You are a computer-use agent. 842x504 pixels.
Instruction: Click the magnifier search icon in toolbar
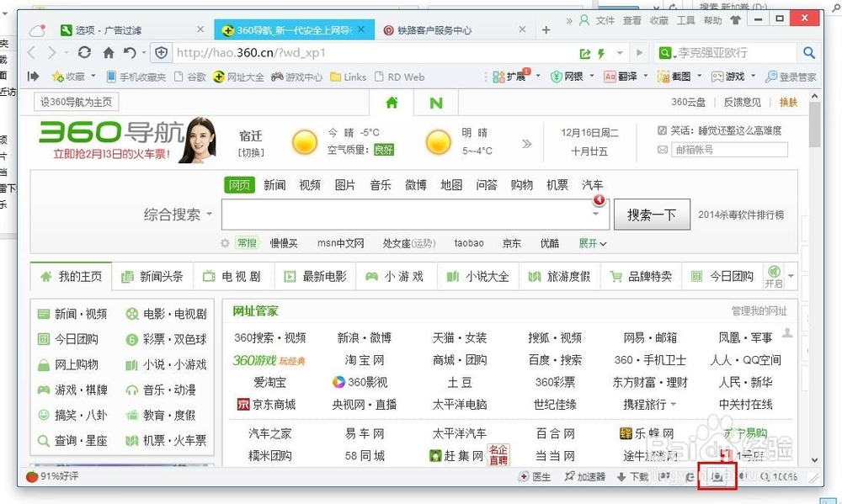tap(809, 53)
